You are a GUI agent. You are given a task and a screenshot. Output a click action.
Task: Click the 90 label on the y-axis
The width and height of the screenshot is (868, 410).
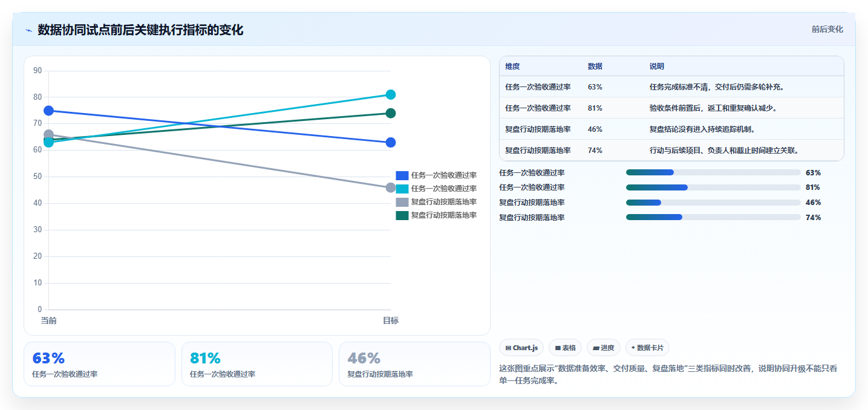tap(38, 71)
